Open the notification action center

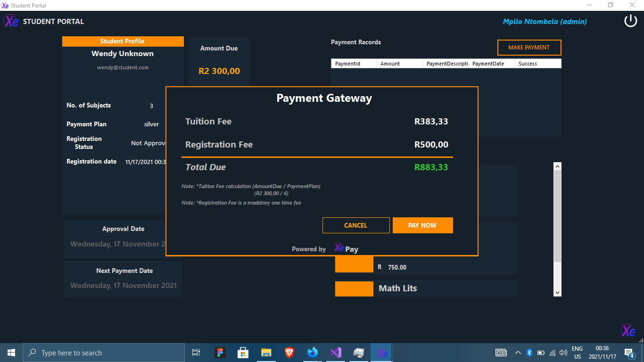click(x=629, y=353)
